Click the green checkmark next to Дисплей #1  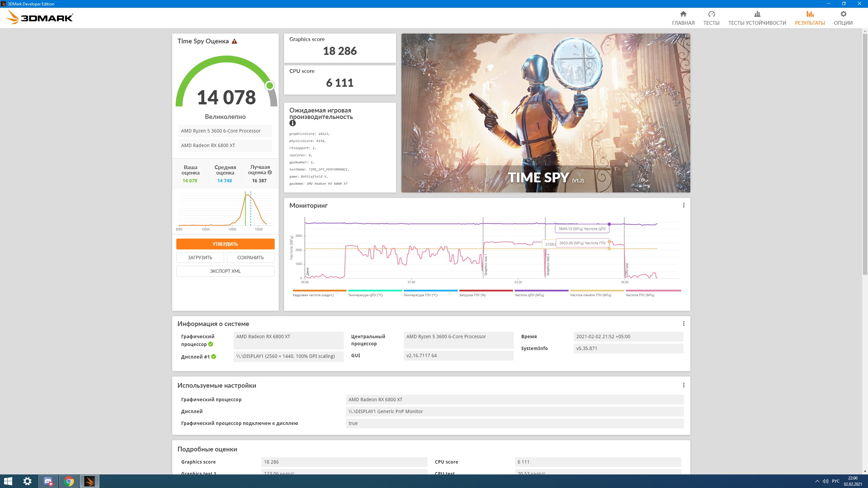[214, 357]
